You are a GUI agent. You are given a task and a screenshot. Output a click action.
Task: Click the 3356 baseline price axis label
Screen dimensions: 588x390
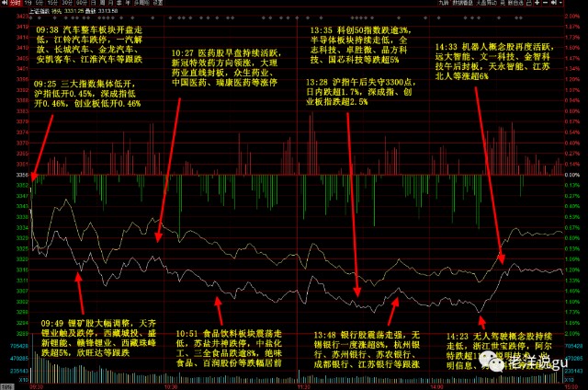22,175
